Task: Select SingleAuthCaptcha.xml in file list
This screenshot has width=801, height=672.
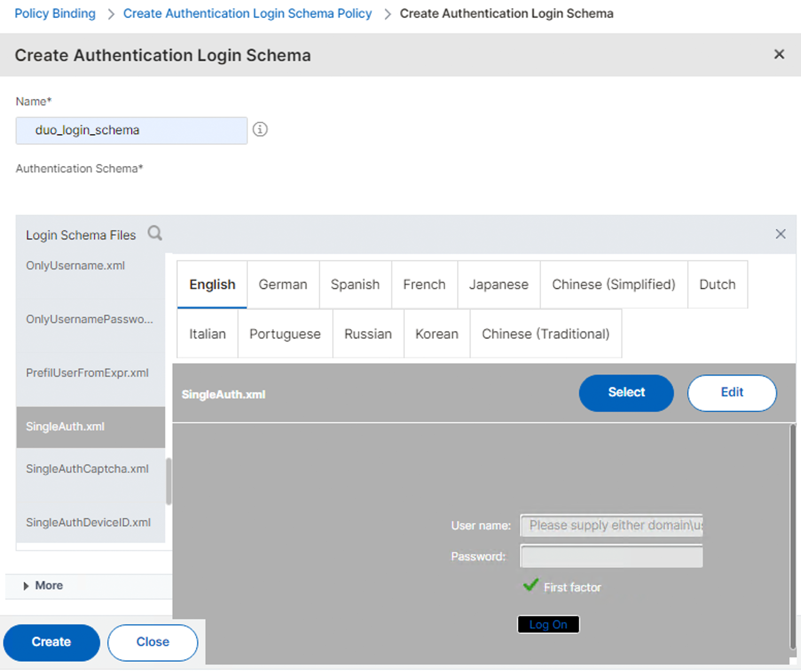Action: coord(87,469)
